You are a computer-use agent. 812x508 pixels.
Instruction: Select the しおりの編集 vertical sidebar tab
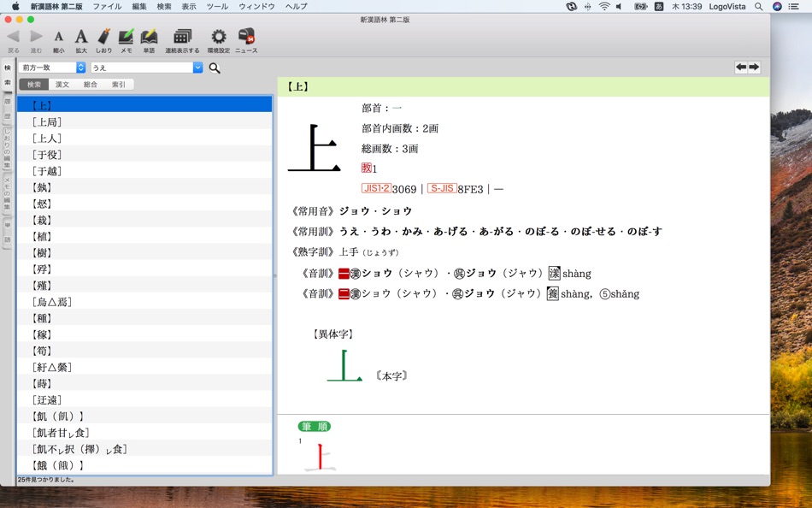pyautogui.click(x=7, y=148)
